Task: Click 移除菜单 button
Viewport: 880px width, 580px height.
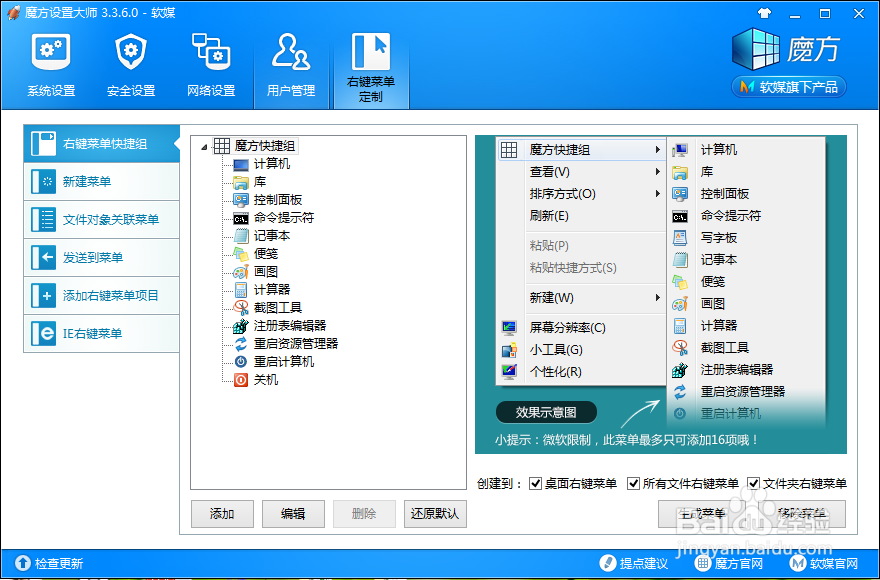Action: tap(802, 514)
